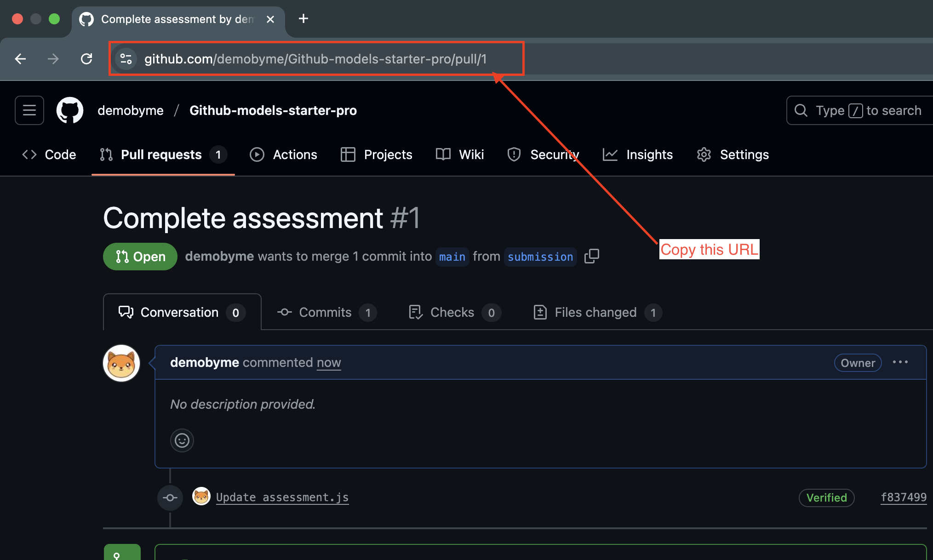The width and height of the screenshot is (933, 560).
Task: Go to GitHub home via Octocat logo
Action: (x=70, y=110)
